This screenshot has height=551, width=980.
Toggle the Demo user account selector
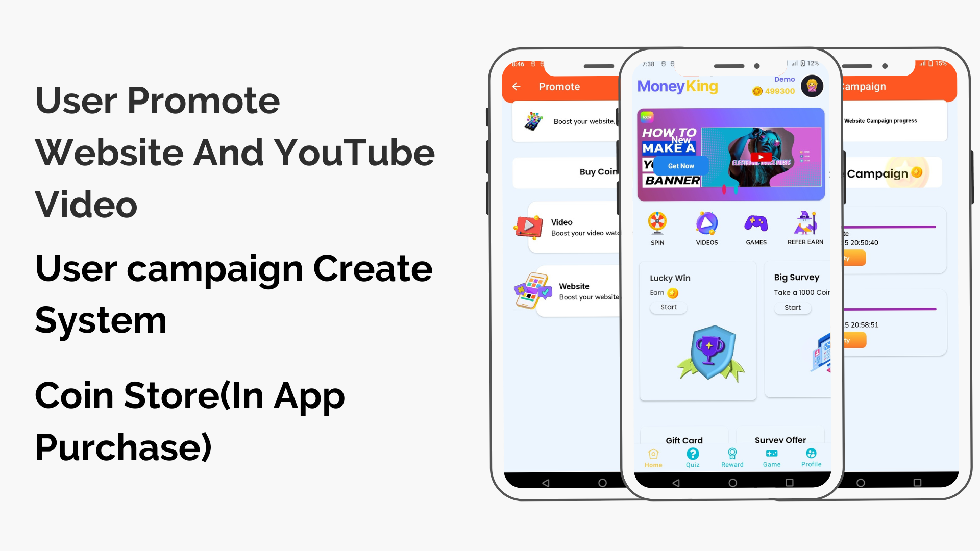point(814,85)
